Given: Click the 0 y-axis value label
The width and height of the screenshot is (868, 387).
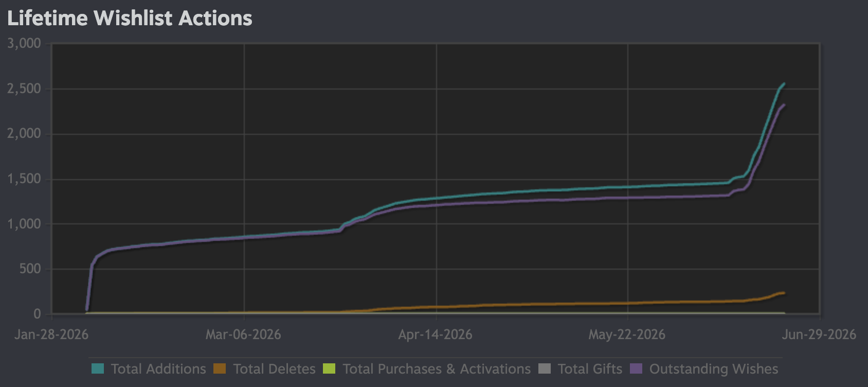Looking at the screenshot, I should (x=37, y=314).
